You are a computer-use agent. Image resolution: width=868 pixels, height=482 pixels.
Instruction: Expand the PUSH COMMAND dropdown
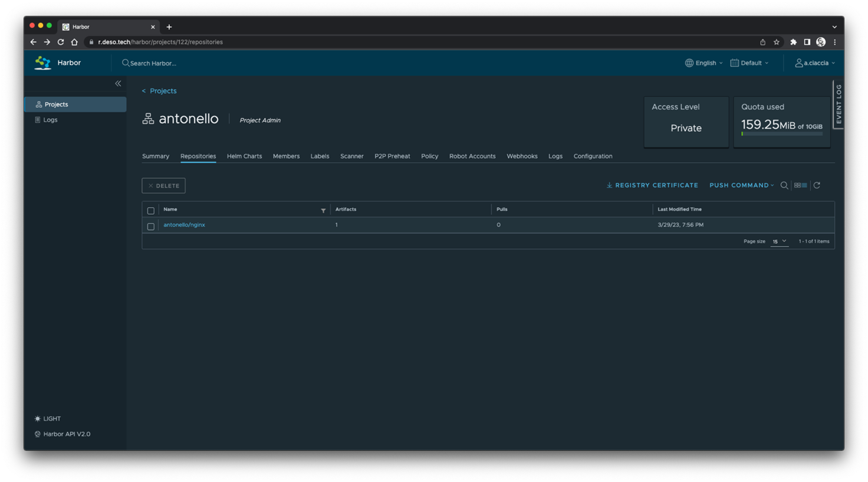click(741, 185)
